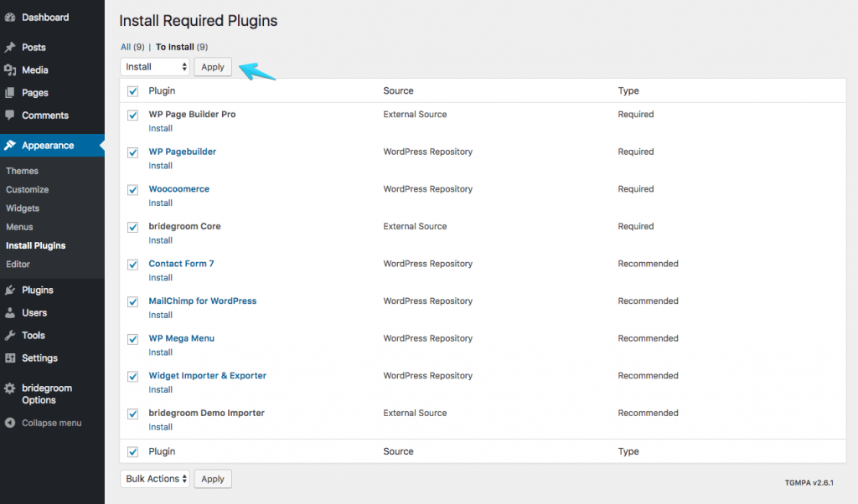Open Install Plugins submenu item

[35, 245]
